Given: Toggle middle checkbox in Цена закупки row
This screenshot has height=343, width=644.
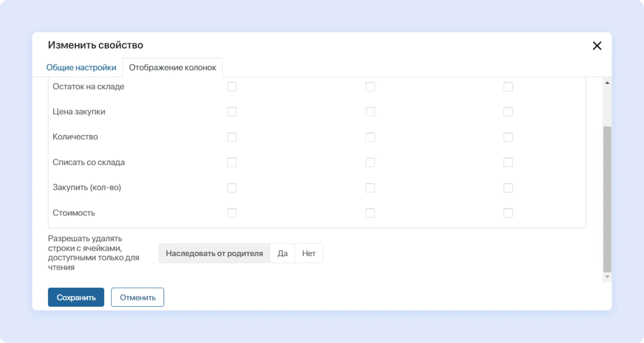Looking at the screenshot, I should click(x=370, y=112).
